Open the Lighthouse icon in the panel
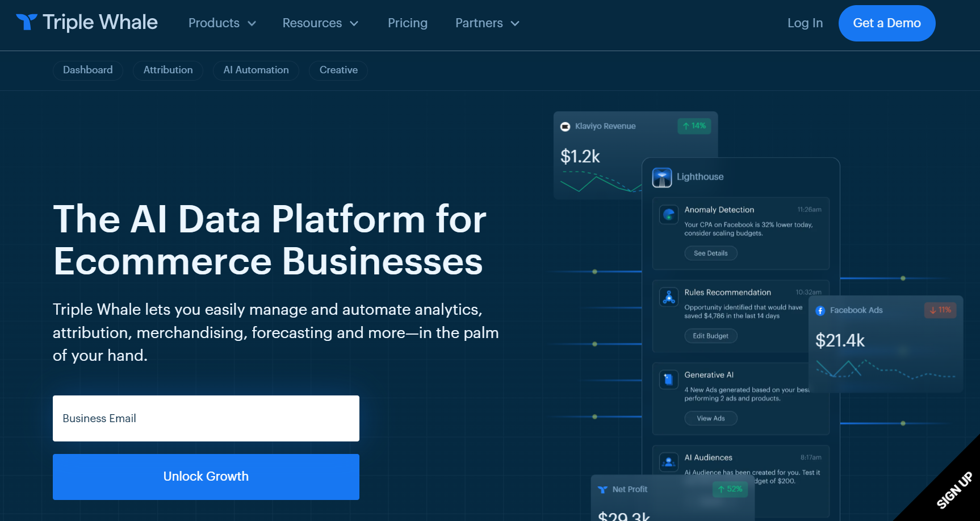 [x=662, y=177]
